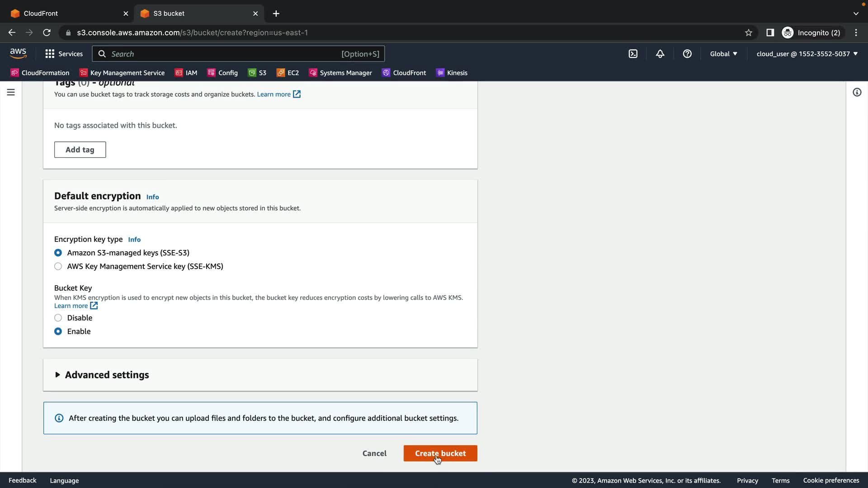Select Disable for Bucket Key
Image resolution: width=868 pixels, height=488 pixels.
pos(58,318)
